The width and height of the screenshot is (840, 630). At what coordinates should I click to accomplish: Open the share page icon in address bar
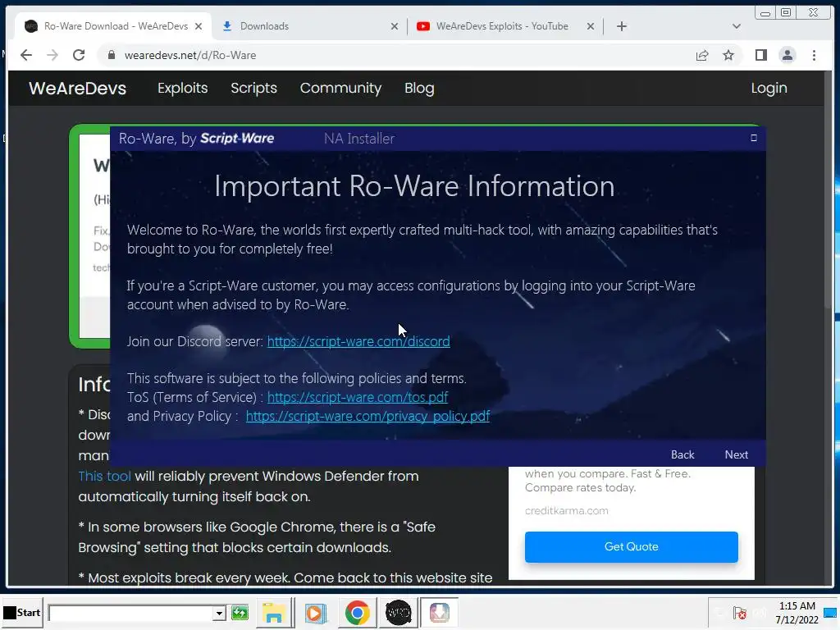point(702,55)
